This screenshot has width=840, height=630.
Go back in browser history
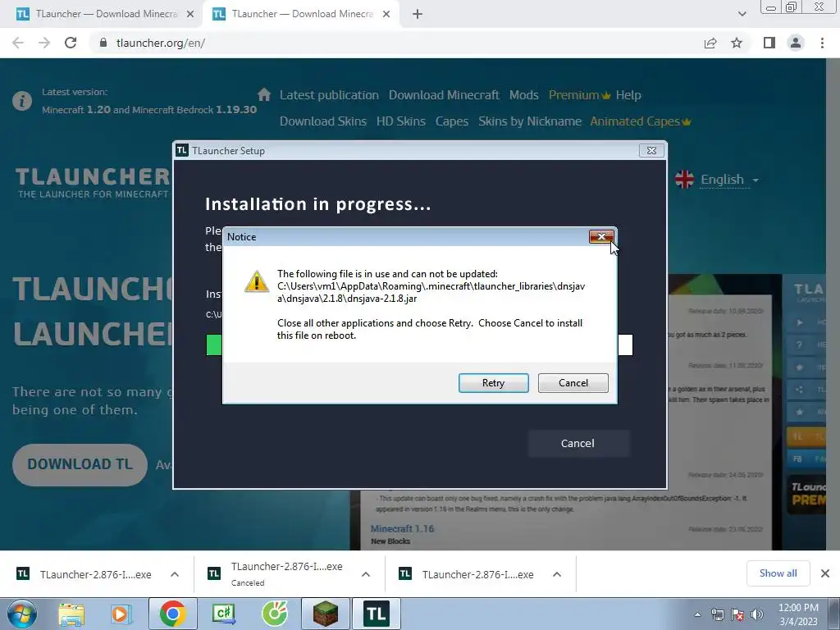point(18,43)
